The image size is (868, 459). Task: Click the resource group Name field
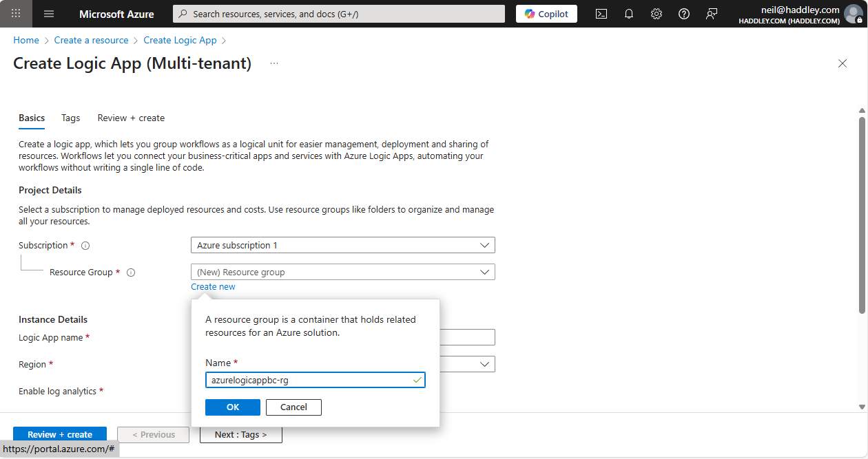coord(309,380)
